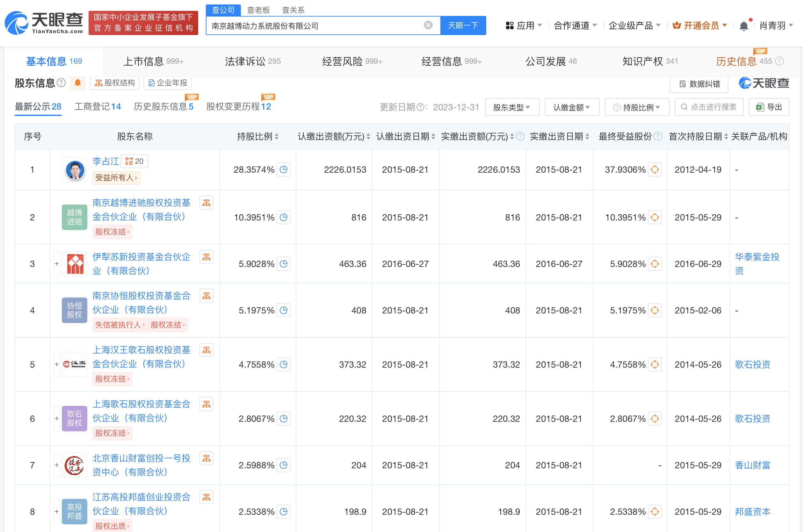Open equity structure icon for 南京越博进驰
This screenshot has width=803, height=532.
206,203
